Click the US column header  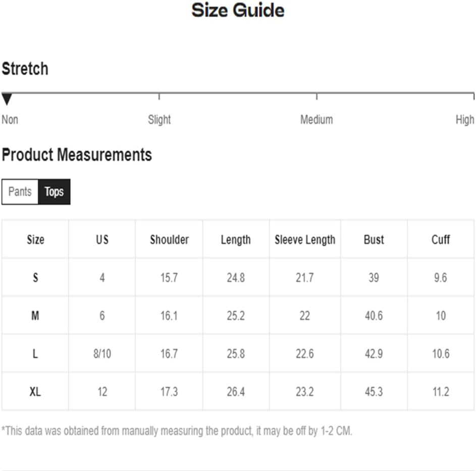click(102, 240)
